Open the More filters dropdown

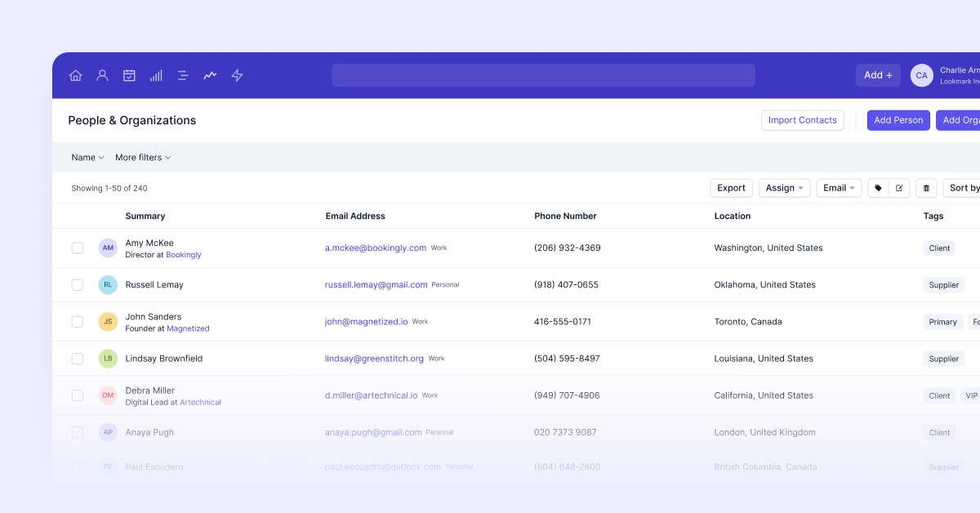pos(143,157)
